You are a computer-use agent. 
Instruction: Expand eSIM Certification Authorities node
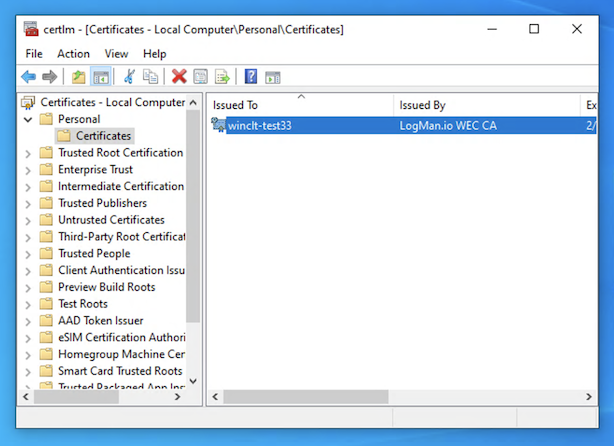[28, 338]
